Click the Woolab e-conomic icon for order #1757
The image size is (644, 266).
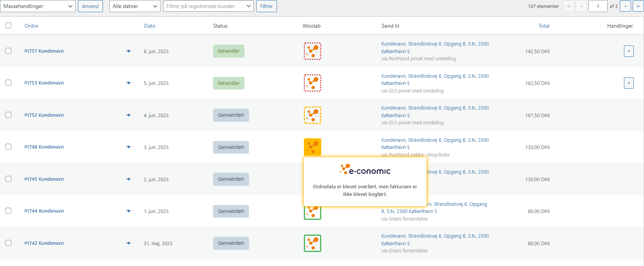pyautogui.click(x=312, y=51)
